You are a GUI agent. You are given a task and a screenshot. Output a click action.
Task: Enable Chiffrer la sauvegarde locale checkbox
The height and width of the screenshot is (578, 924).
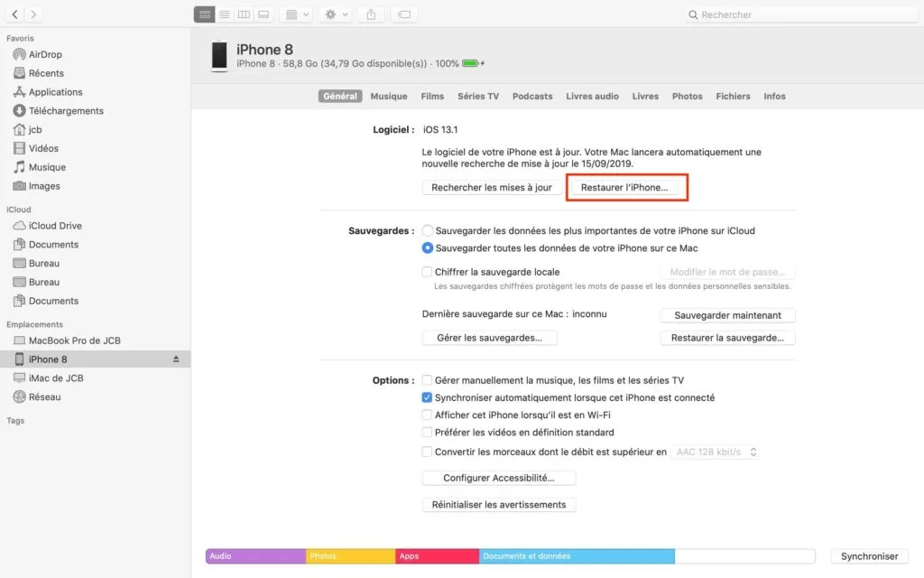click(x=428, y=272)
